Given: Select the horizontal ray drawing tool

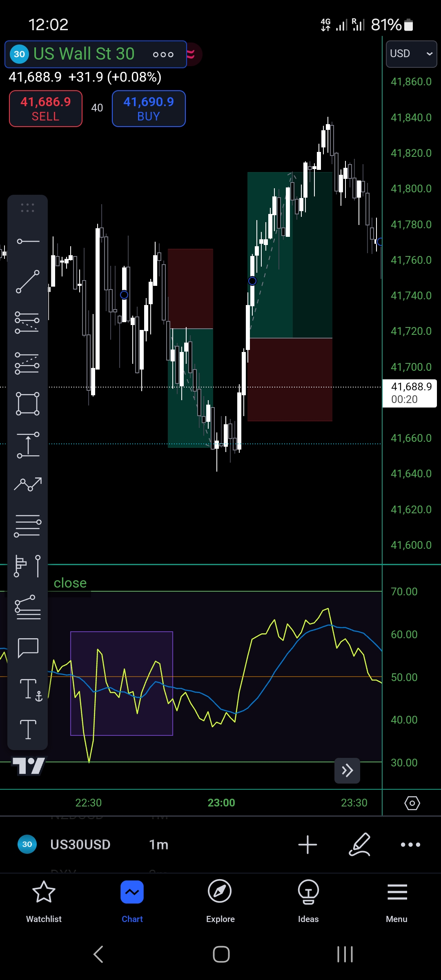Looking at the screenshot, I should coord(28,241).
